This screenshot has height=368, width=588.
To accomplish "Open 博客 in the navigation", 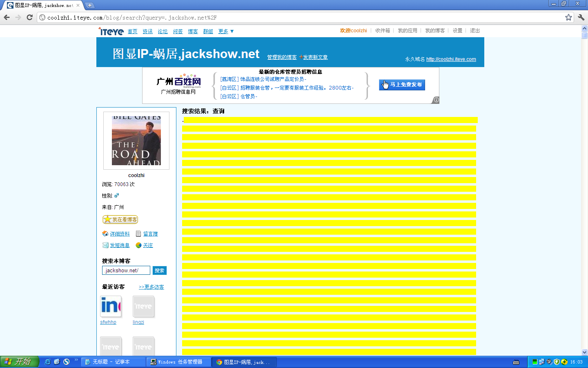I will (x=193, y=31).
